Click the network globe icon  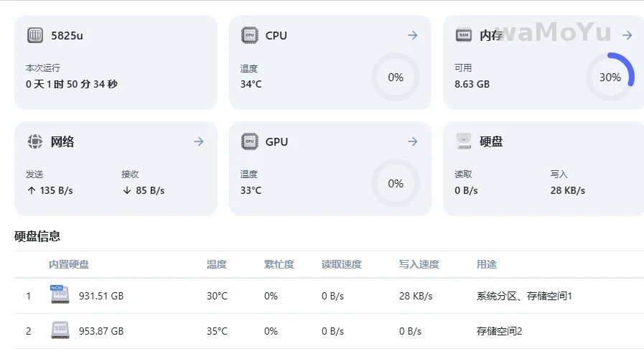tap(35, 141)
